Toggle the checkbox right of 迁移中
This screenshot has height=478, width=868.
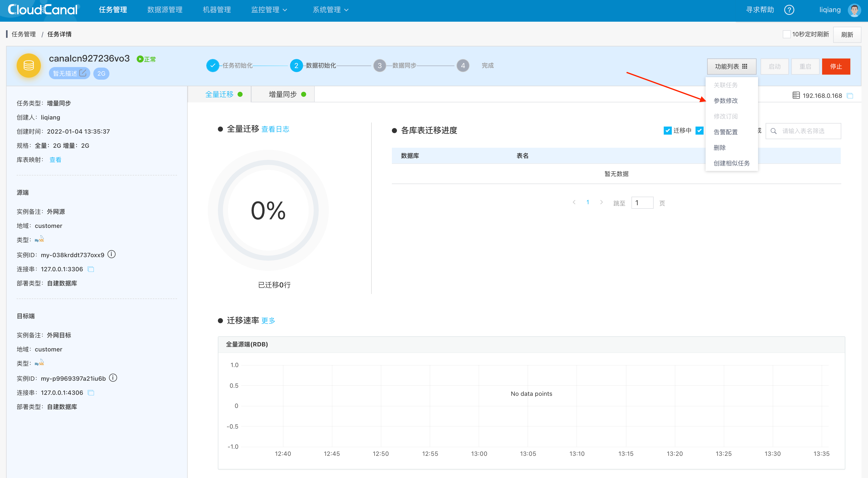(x=699, y=130)
